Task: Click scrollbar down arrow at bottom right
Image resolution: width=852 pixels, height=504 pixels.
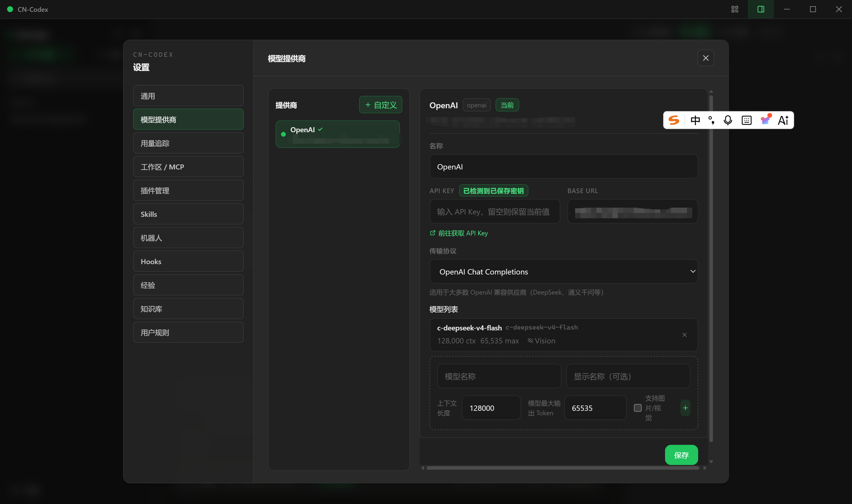Action: [711, 462]
